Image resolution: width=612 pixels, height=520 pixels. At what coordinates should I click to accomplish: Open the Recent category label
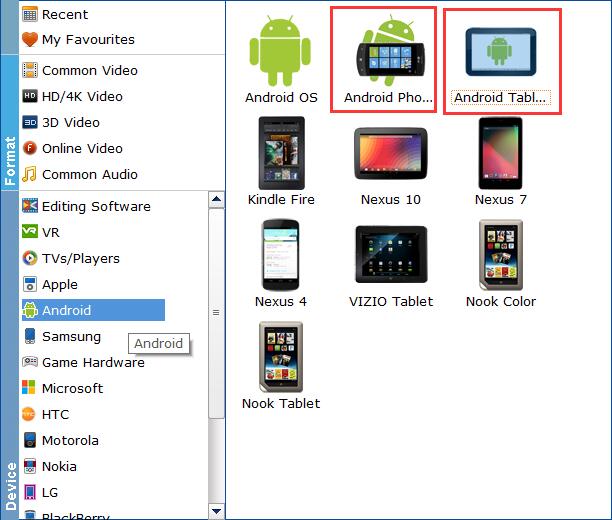coord(65,14)
